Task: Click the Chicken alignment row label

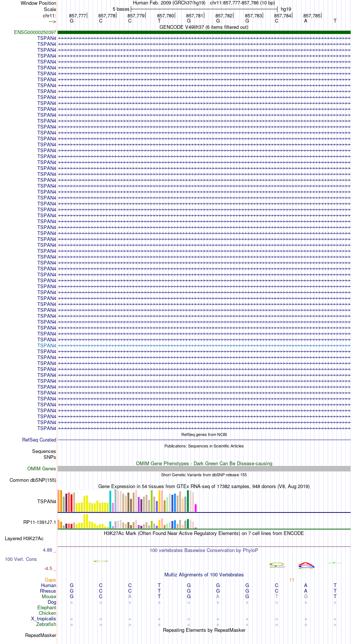Action: click(x=47, y=613)
